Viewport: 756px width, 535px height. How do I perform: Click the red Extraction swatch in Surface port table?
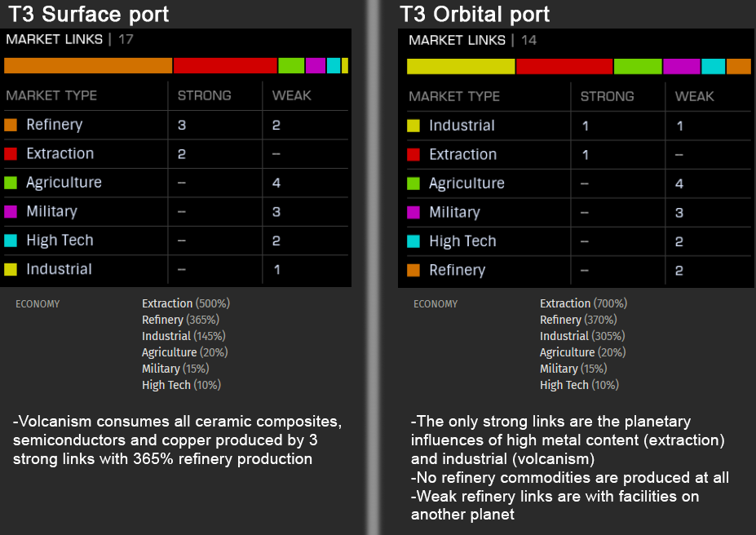(11, 154)
